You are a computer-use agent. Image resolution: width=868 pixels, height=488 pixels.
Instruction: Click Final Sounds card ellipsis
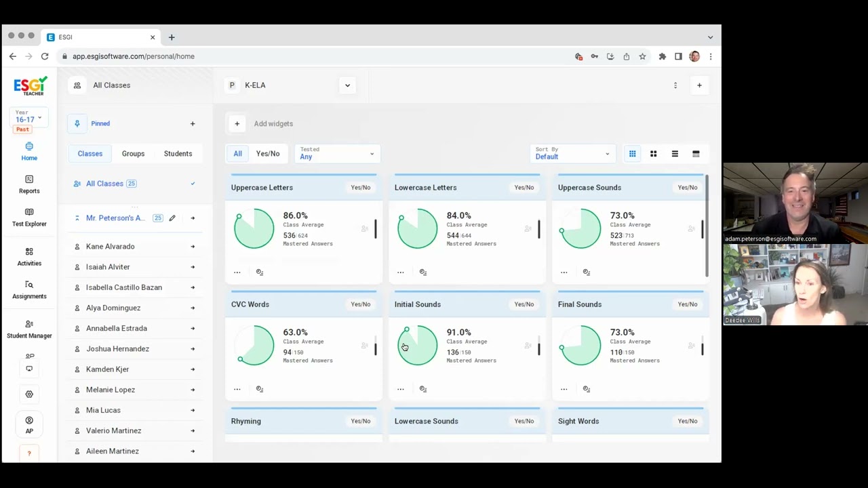(564, 389)
